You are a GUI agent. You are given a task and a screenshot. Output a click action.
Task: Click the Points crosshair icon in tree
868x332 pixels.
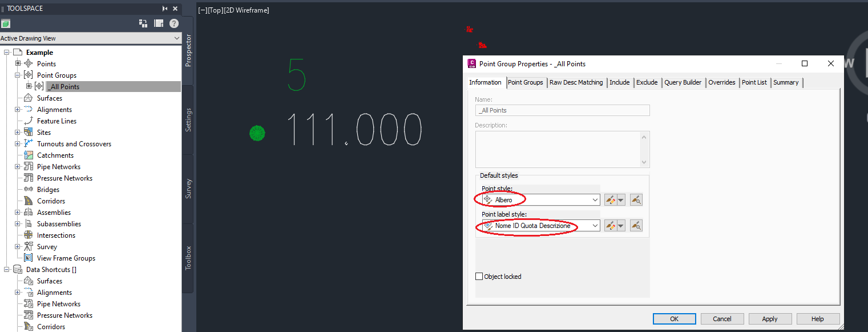(29, 63)
